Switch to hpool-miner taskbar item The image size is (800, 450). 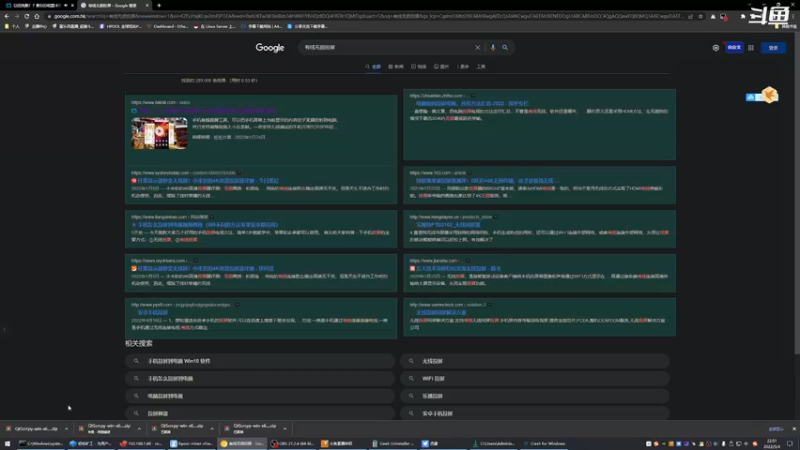(x=191, y=444)
